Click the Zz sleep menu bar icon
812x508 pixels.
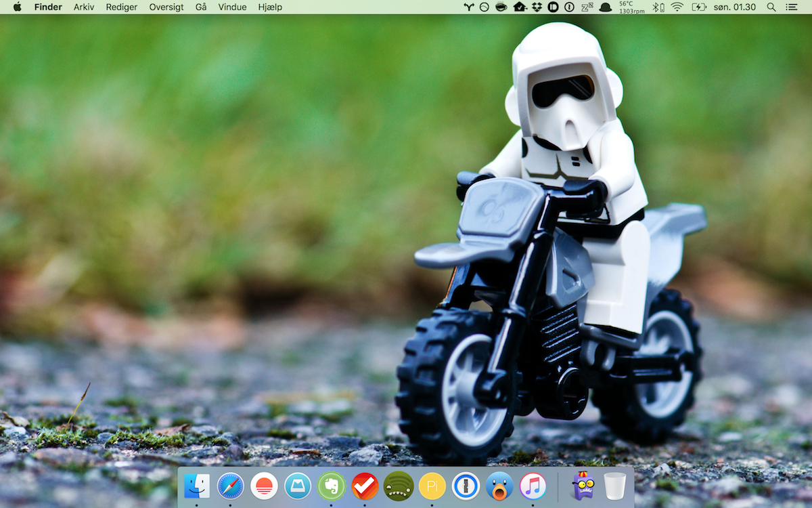click(587, 7)
